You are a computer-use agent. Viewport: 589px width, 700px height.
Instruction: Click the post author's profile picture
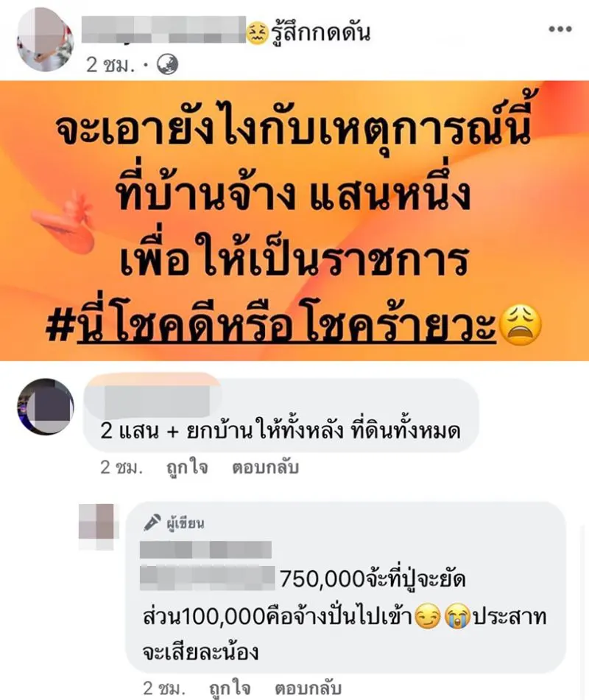pyautogui.click(x=46, y=39)
